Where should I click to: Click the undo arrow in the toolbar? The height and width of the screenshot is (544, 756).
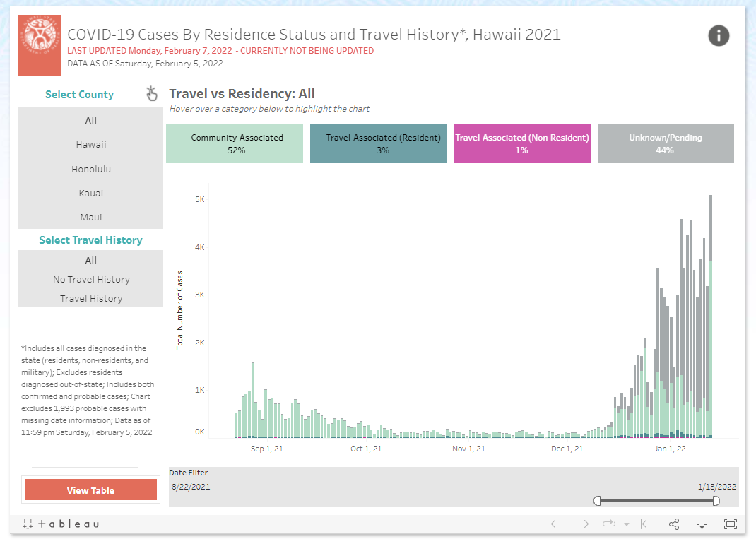tap(556, 524)
